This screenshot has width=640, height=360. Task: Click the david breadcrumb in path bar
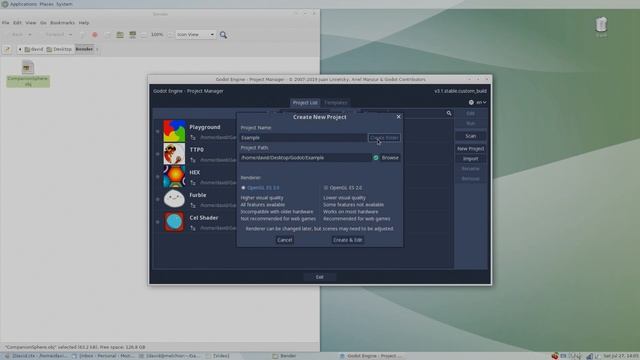point(33,49)
